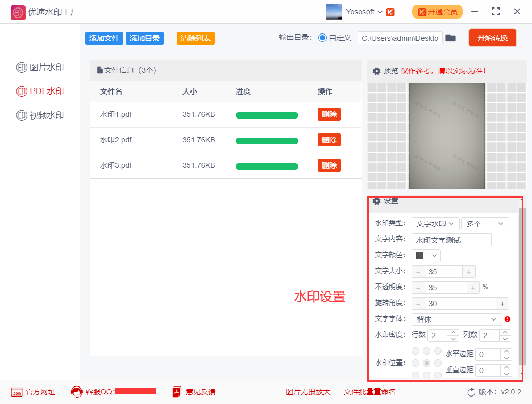Viewport: 532px width, 404px height.
Task: Click the 清除列表 button
Action: click(195, 38)
